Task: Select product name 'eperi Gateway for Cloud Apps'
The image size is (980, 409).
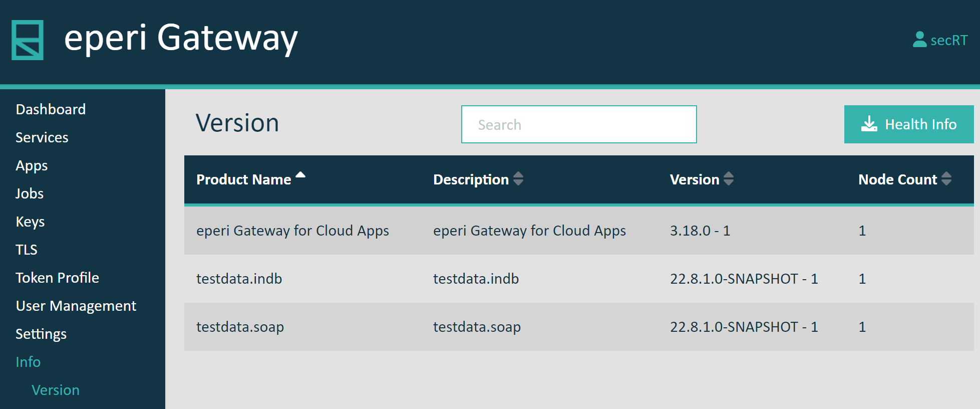Action: pyautogui.click(x=292, y=231)
